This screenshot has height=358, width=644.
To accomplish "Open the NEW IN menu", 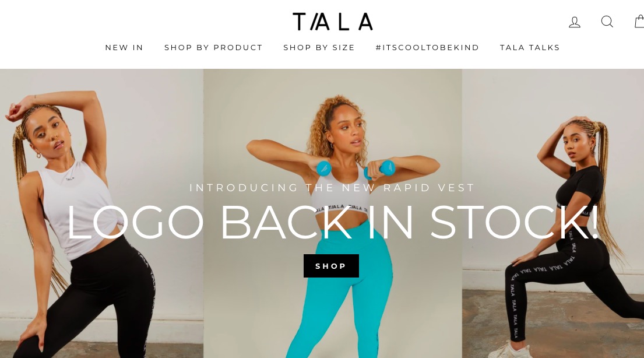I will tap(124, 48).
